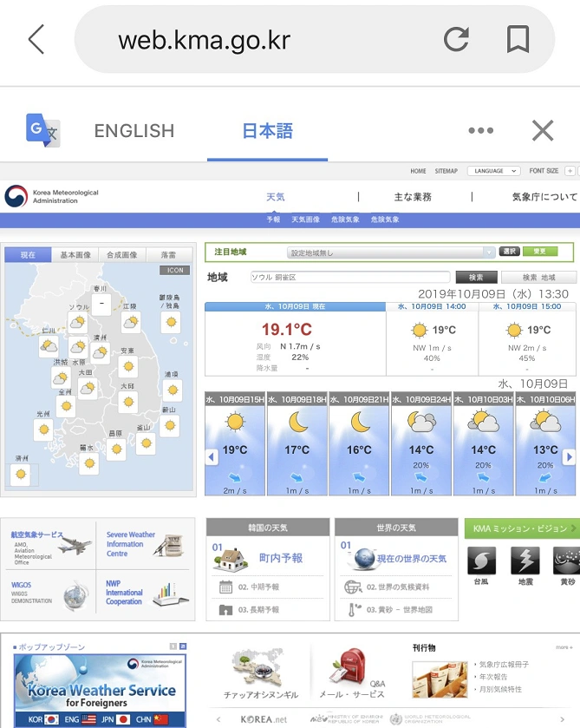Image resolution: width=580 pixels, height=728 pixels.
Task: Switch map to 落雷 tab
Action: (x=168, y=254)
